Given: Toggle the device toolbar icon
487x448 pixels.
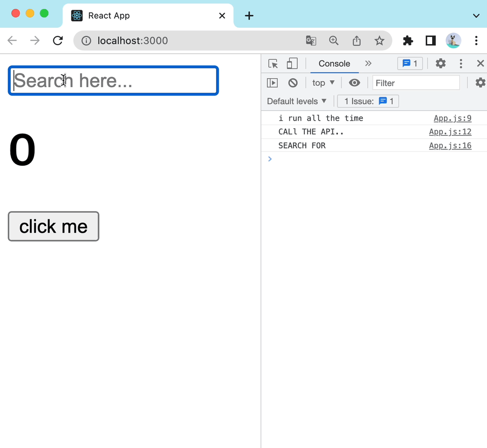Looking at the screenshot, I should 292,63.
